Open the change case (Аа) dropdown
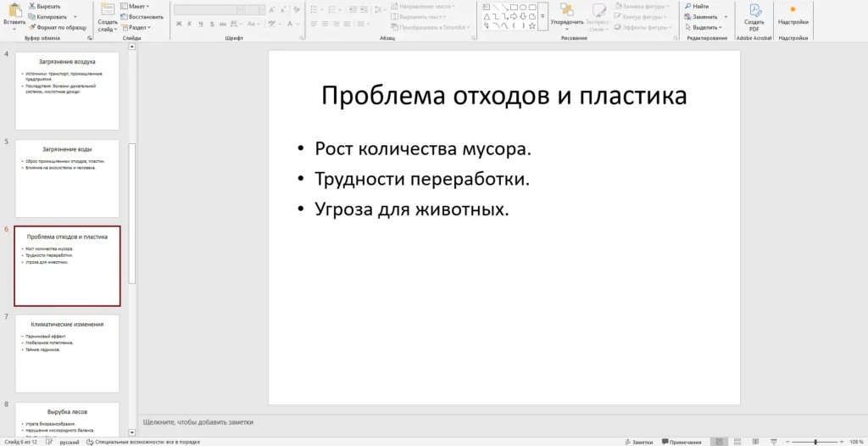The width and height of the screenshot is (868, 446). 254,24
